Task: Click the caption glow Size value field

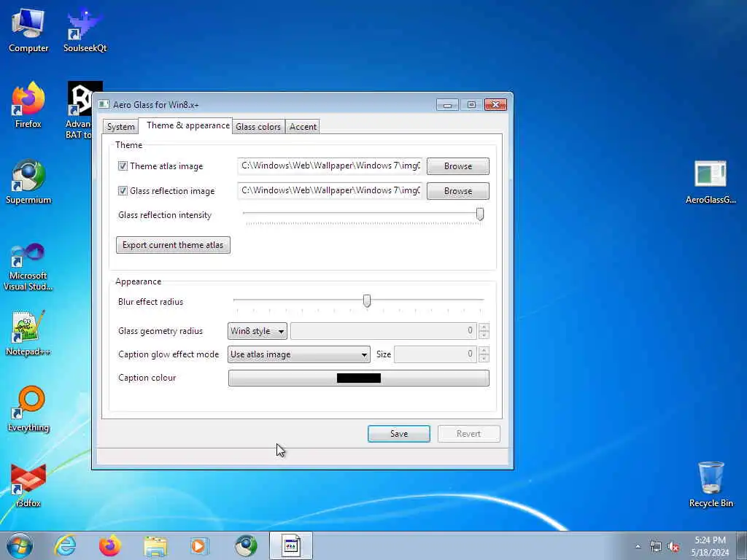Action: click(x=436, y=354)
